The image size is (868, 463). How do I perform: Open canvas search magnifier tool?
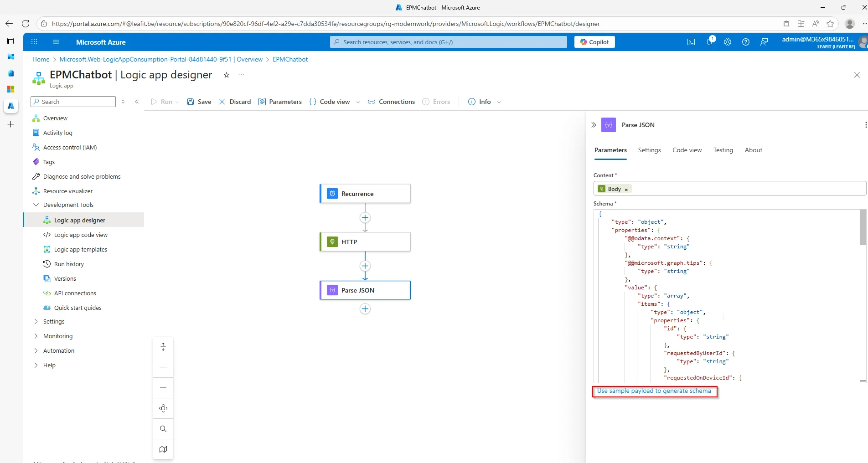163,429
